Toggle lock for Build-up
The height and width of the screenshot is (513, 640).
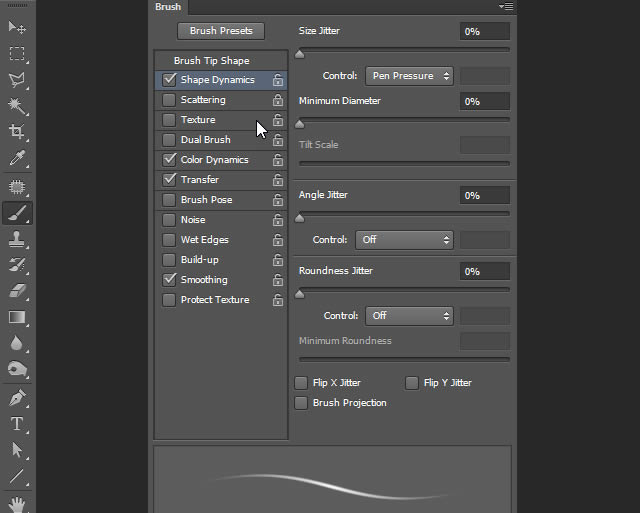click(278, 260)
